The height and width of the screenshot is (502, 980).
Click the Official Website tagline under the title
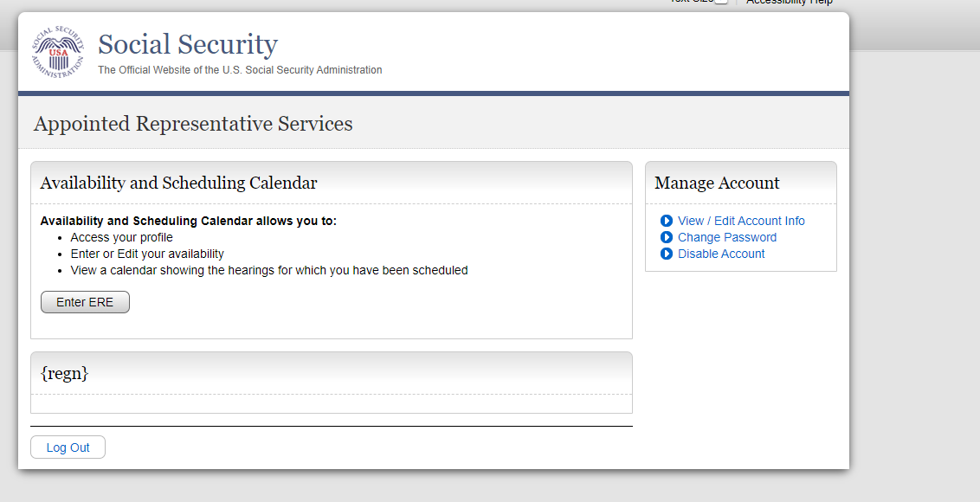(x=240, y=70)
